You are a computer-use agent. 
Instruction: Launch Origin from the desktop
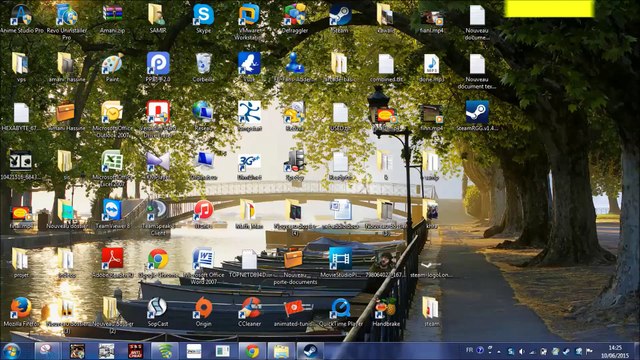point(203,312)
